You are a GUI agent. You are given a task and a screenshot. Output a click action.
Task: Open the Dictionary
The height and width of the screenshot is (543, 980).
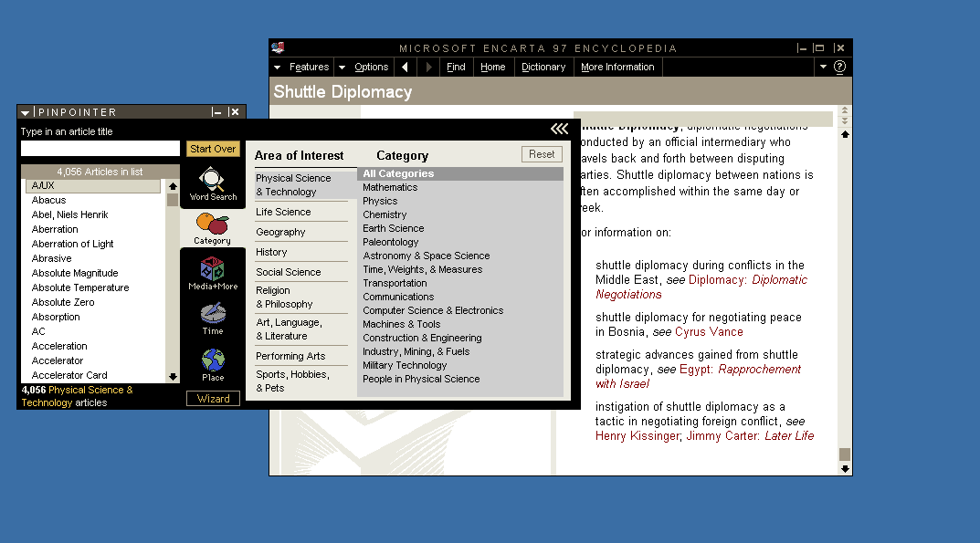[x=543, y=67]
